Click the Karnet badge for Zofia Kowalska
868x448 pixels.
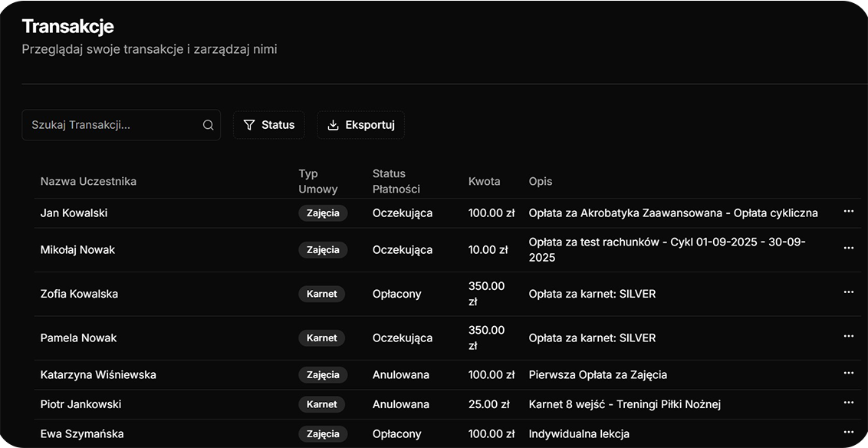322,294
